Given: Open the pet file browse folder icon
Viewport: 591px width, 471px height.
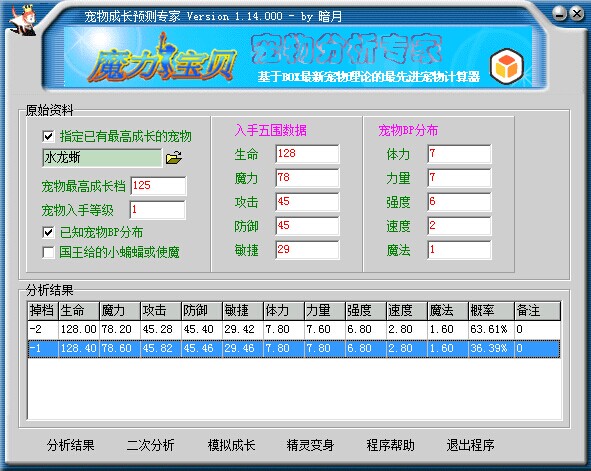Looking at the screenshot, I should 174,158.
